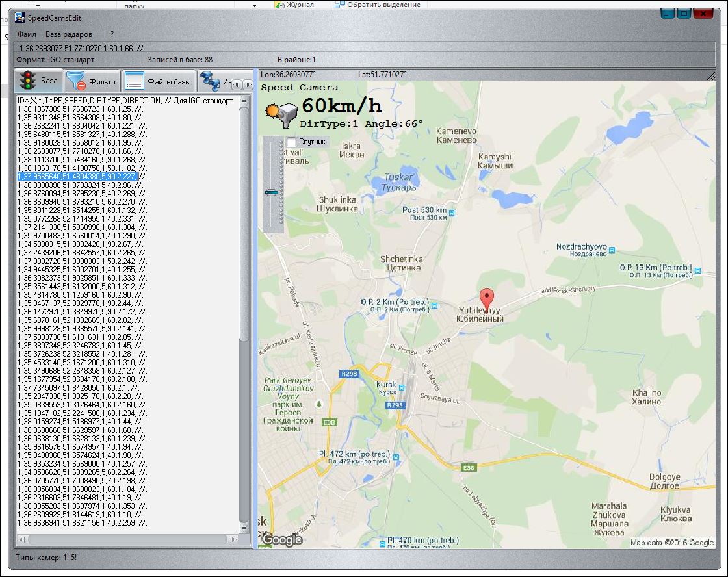Click the traffic light icon on База tab
This screenshot has height=577, width=728.
(x=27, y=81)
